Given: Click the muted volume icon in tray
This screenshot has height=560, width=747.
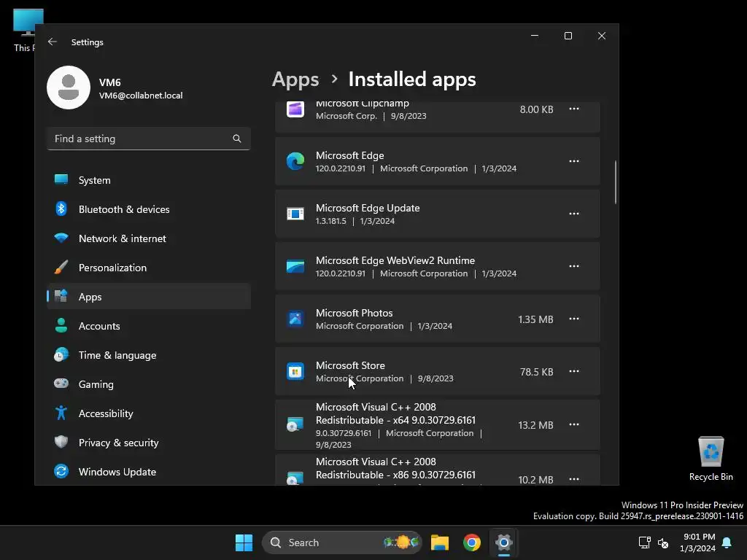Looking at the screenshot, I should (x=662, y=542).
